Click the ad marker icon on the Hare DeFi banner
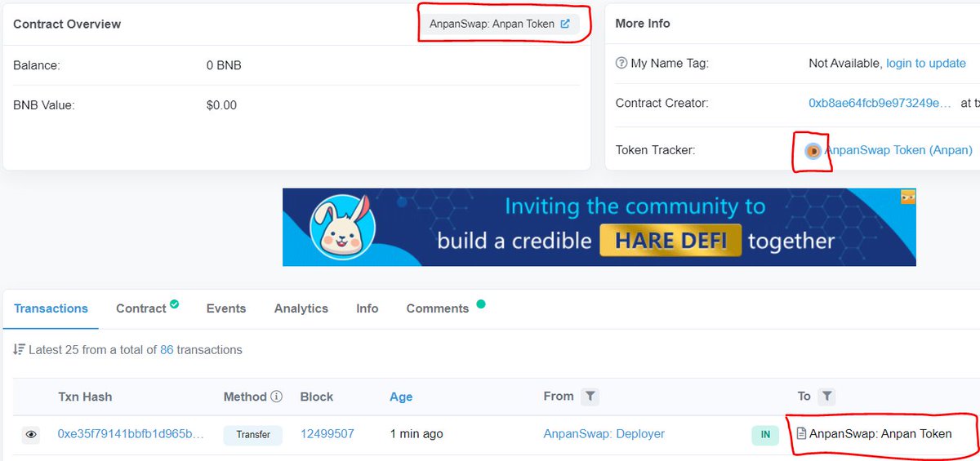The width and height of the screenshot is (980, 461). 907,197
